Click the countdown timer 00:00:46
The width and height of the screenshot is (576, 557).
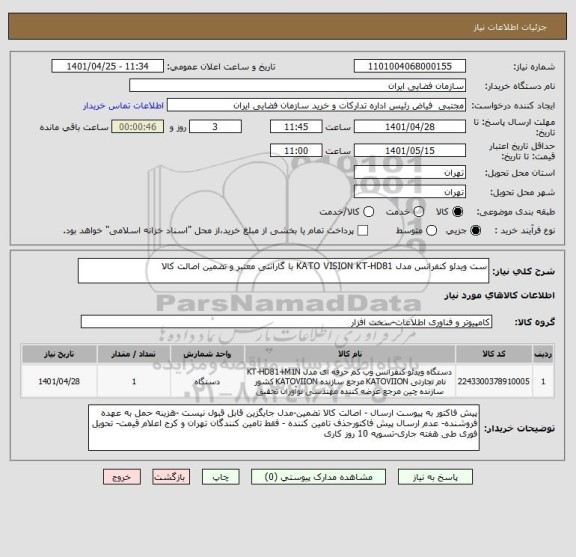[x=138, y=127]
